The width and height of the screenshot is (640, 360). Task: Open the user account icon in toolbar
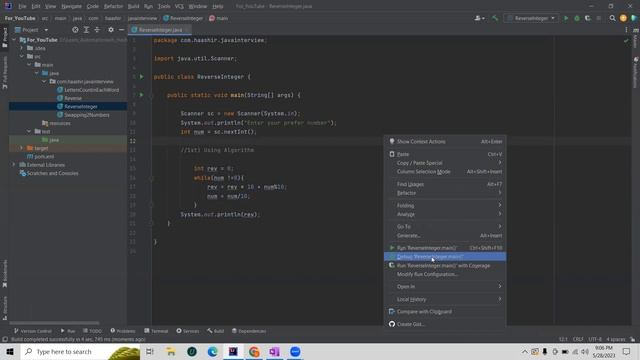pos(480,18)
